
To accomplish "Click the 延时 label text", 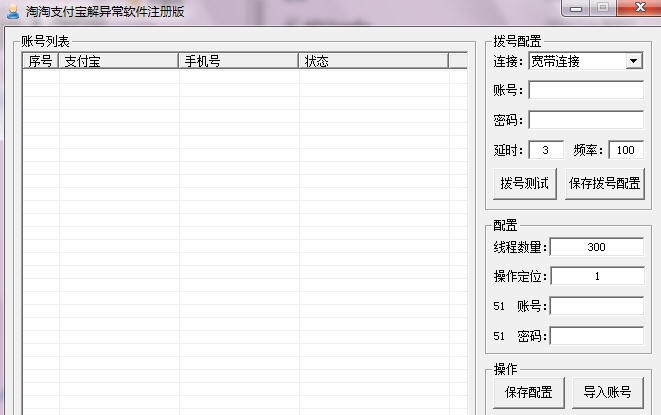I will pyautogui.click(x=508, y=150).
